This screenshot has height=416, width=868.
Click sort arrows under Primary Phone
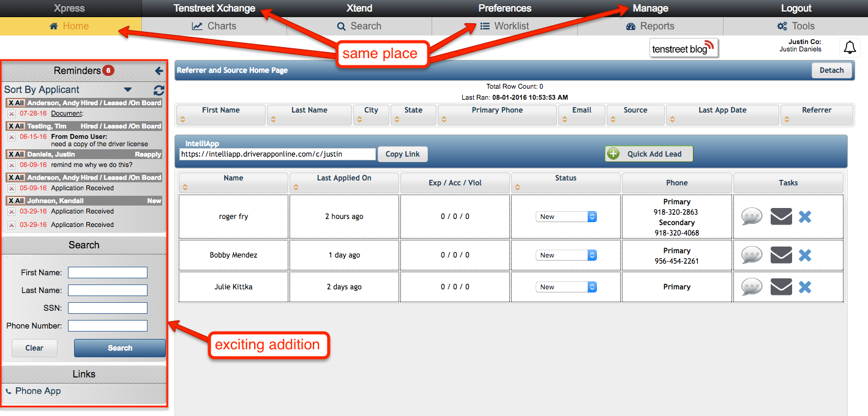click(443, 119)
